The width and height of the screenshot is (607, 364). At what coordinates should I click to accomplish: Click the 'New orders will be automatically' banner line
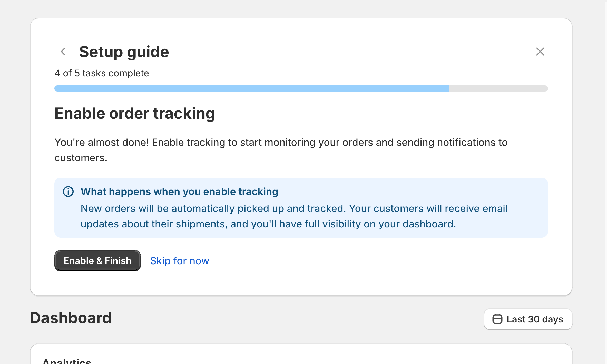(294, 208)
